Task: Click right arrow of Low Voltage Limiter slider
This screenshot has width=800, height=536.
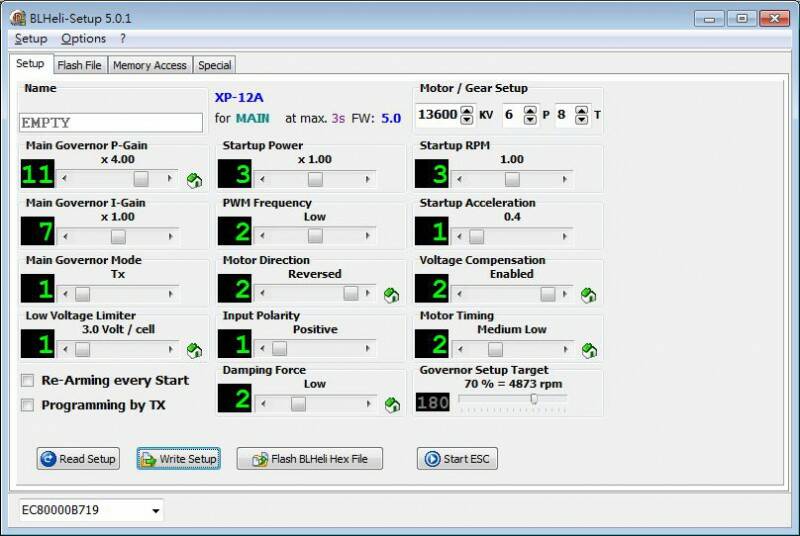Action: [x=170, y=349]
